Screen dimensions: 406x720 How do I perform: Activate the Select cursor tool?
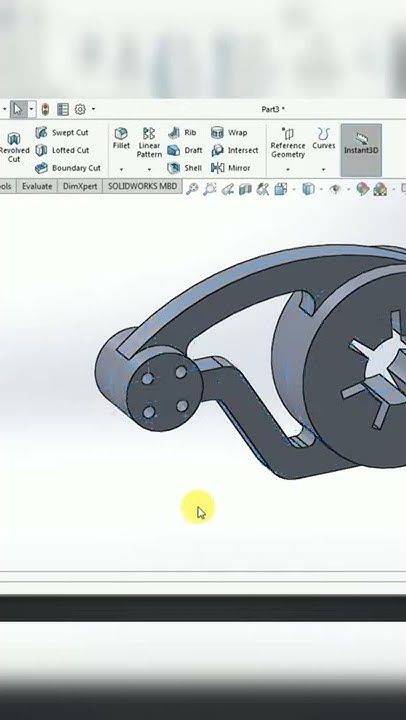(x=18, y=109)
